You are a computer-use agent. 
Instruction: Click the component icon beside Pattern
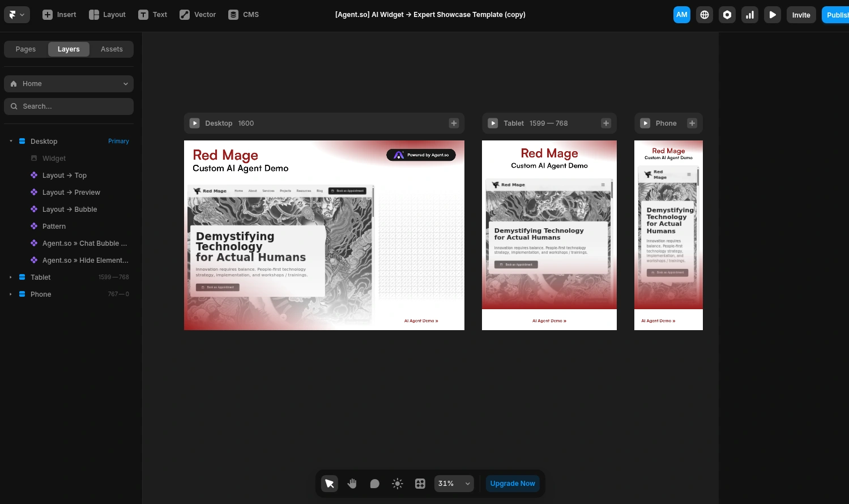[34, 226]
